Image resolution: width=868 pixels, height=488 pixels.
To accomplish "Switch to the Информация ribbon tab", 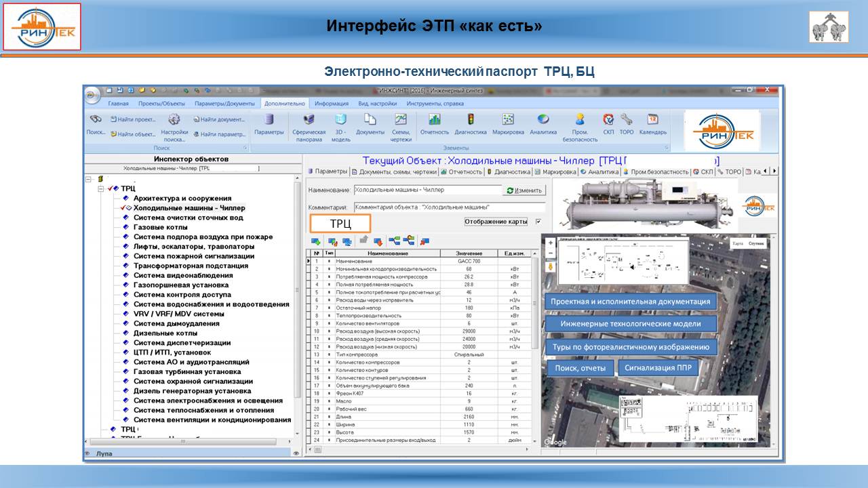I will (x=332, y=104).
